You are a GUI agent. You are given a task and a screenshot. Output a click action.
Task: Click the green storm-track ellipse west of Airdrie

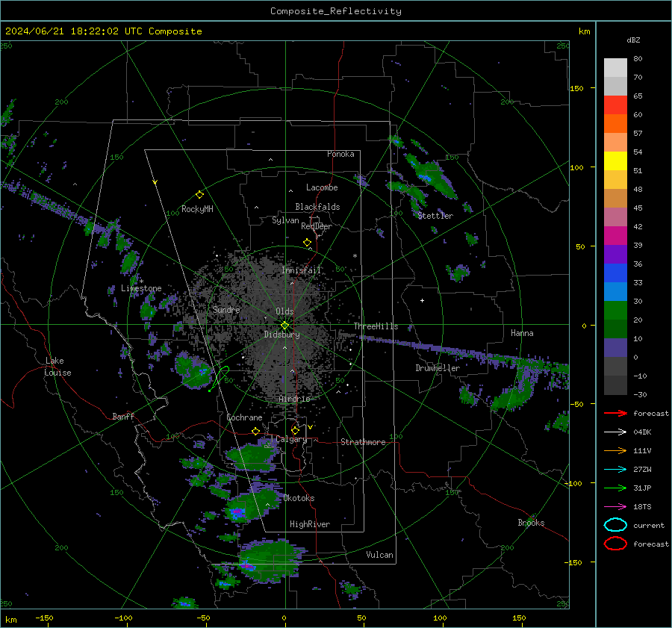pos(221,377)
